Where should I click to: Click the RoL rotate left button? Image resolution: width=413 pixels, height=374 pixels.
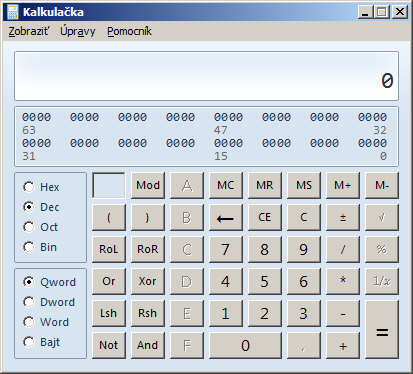109,249
